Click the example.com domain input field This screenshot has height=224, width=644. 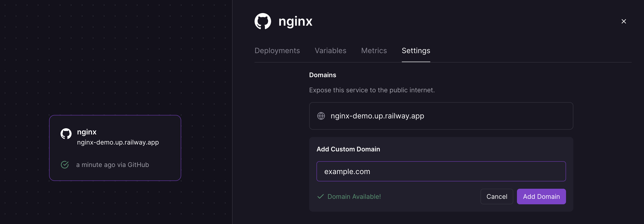point(441,171)
